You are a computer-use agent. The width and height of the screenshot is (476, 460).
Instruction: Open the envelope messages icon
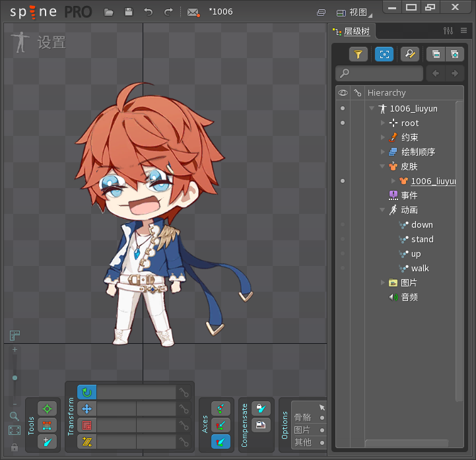[193, 12]
